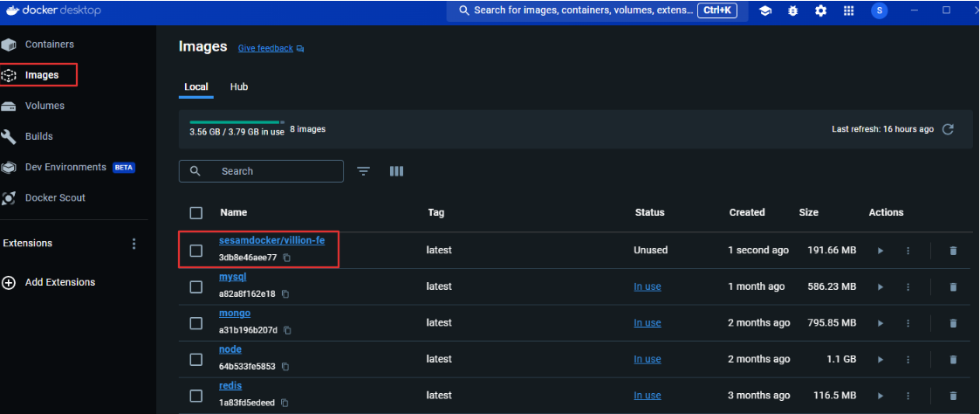Switch to the Hub tab

click(x=239, y=87)
